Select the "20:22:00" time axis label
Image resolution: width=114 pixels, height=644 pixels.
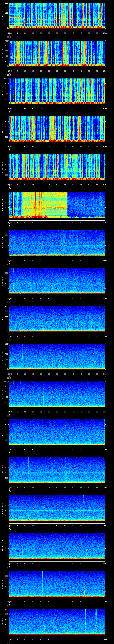9,336
